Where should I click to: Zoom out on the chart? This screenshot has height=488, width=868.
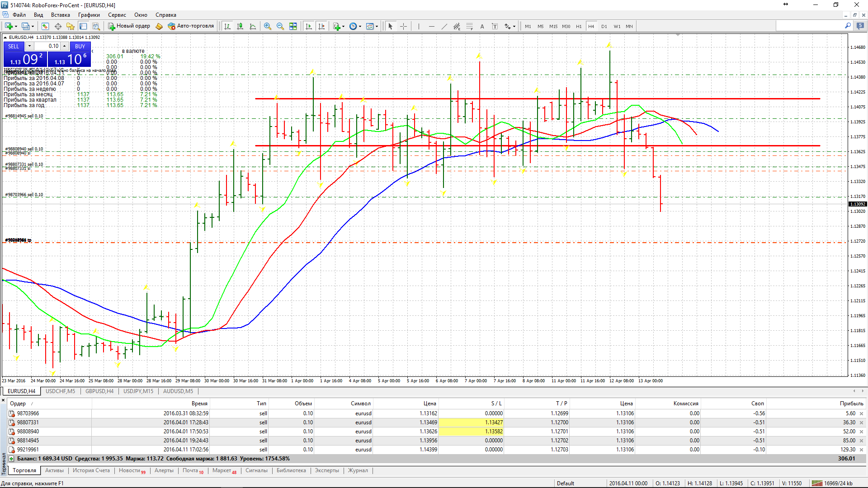pyautogui.click(x=280, y=26)
